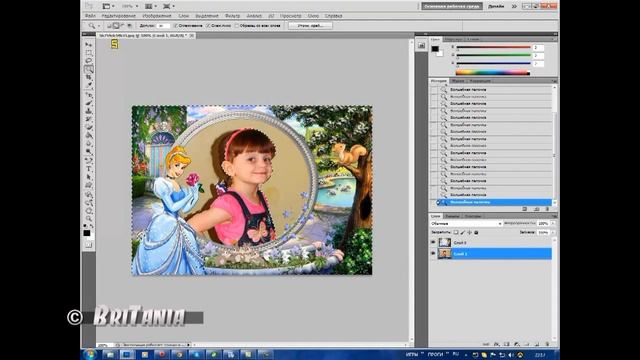Select the Hand tool

[89, 211]
